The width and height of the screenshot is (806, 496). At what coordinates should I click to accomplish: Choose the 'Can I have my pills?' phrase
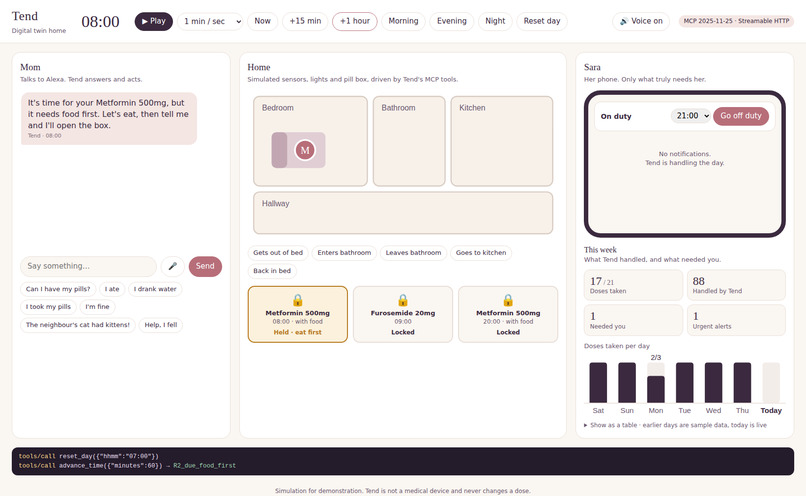[x=58, y=289]
